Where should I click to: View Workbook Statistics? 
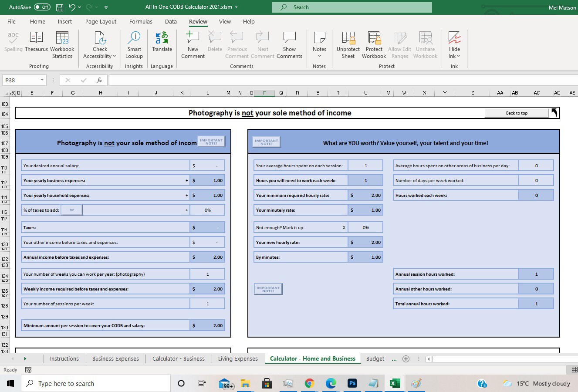62,44
